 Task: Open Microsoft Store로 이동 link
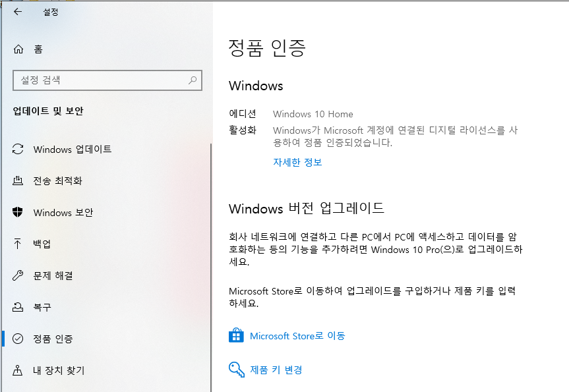(297, 336)
